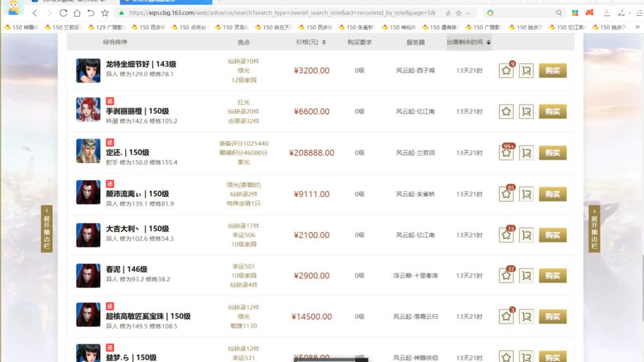Bookmark page with toolbar star left of the address bar
644x362 pixels.
105,13
